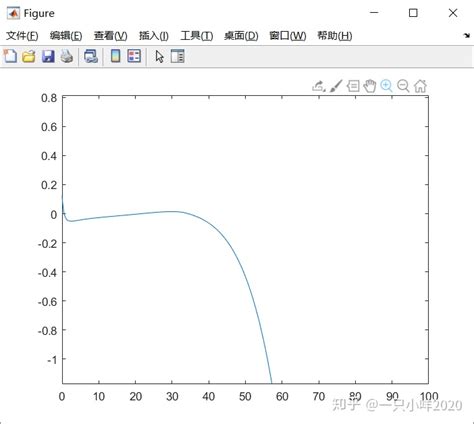
Task: Open the 帮助(H) menu
Action: [335, 36]
